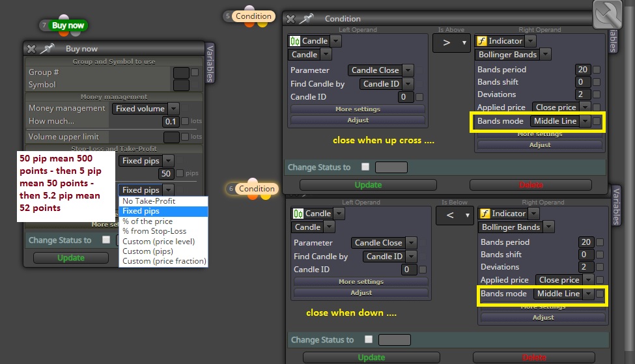This screenshot has width=635, height=364.
Task: Click stop-loss 50 pips value field
Action: pyautogui.click(x=166, y=174)
